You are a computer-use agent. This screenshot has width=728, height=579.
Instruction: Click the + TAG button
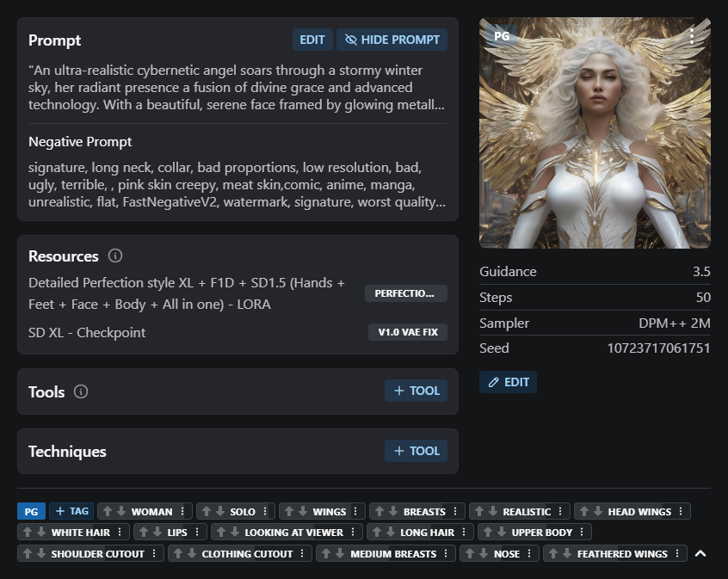tap(71, 511)
